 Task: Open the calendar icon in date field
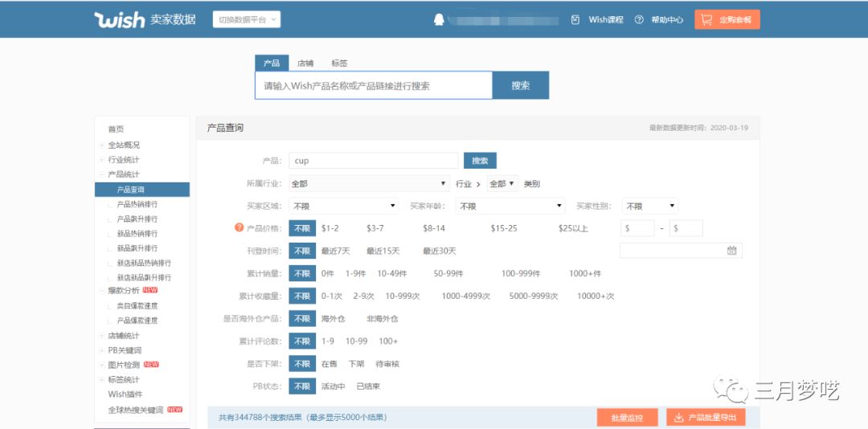click(x=731, y=251)
